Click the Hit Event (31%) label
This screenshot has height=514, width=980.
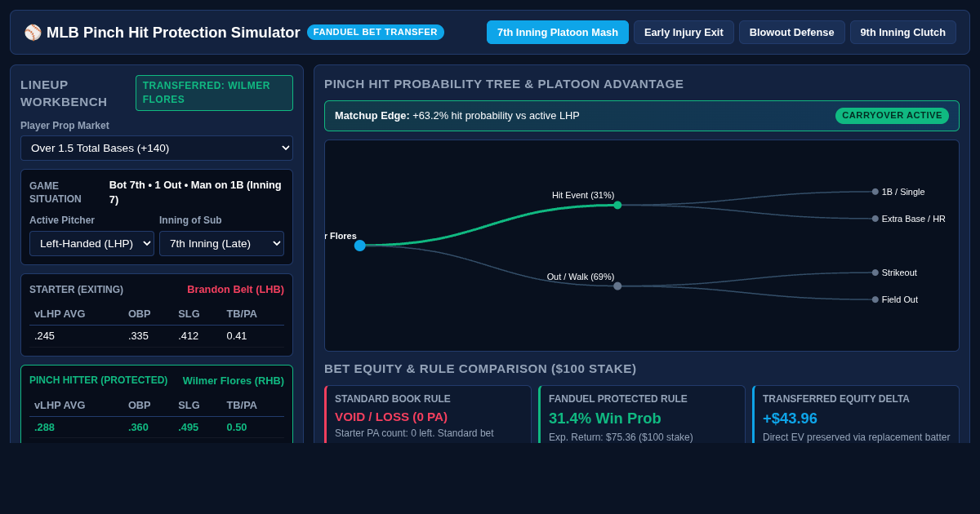[583, 195]
